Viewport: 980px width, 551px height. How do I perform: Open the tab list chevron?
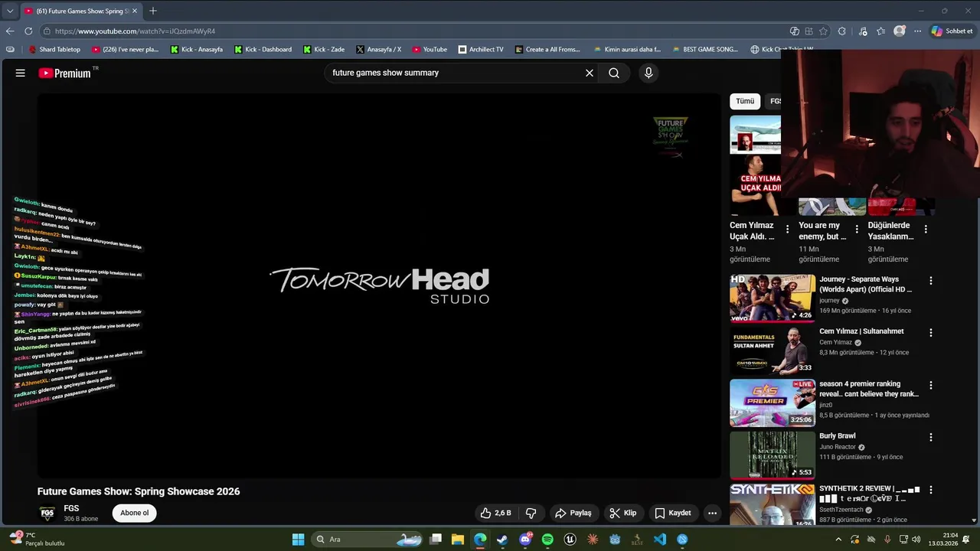[x=10, y=11]
